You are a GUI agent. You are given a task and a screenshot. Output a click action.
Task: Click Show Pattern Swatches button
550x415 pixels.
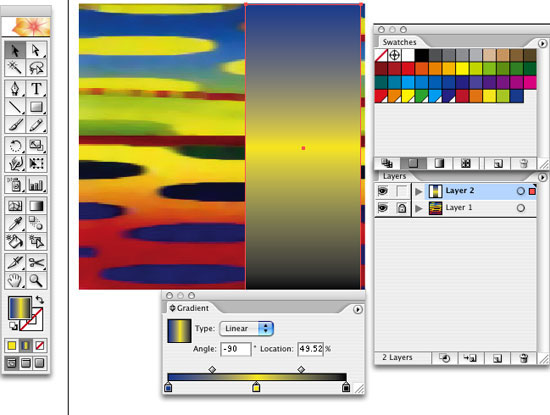pyautogui.click(x=466, y=163)
